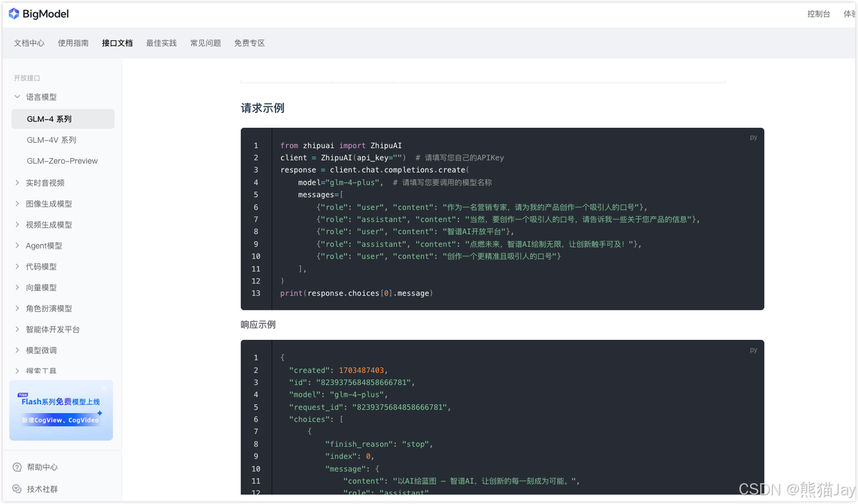
Task: Select GLM-4 系列 in sidebar
Action: [63, 119]
